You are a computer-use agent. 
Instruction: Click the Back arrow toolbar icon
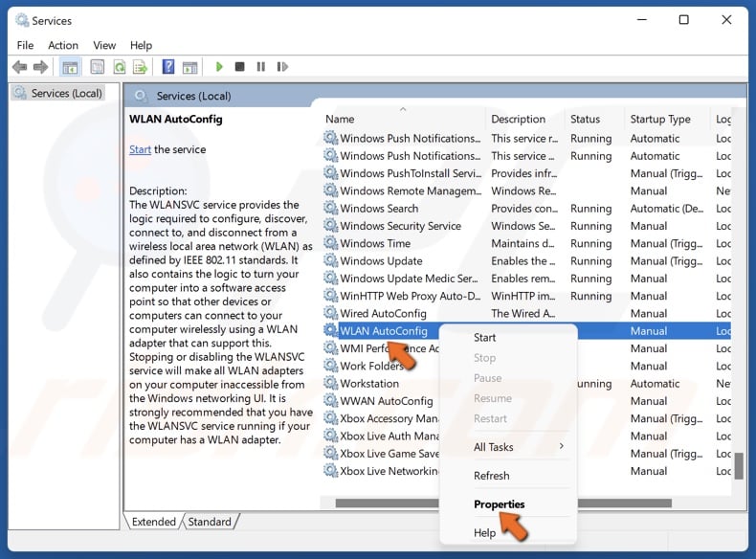click(20, 67)
